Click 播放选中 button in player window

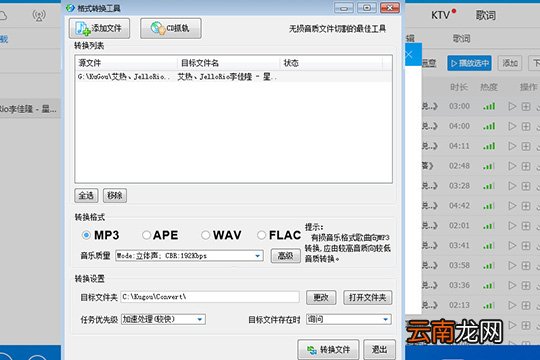point(469,63)
